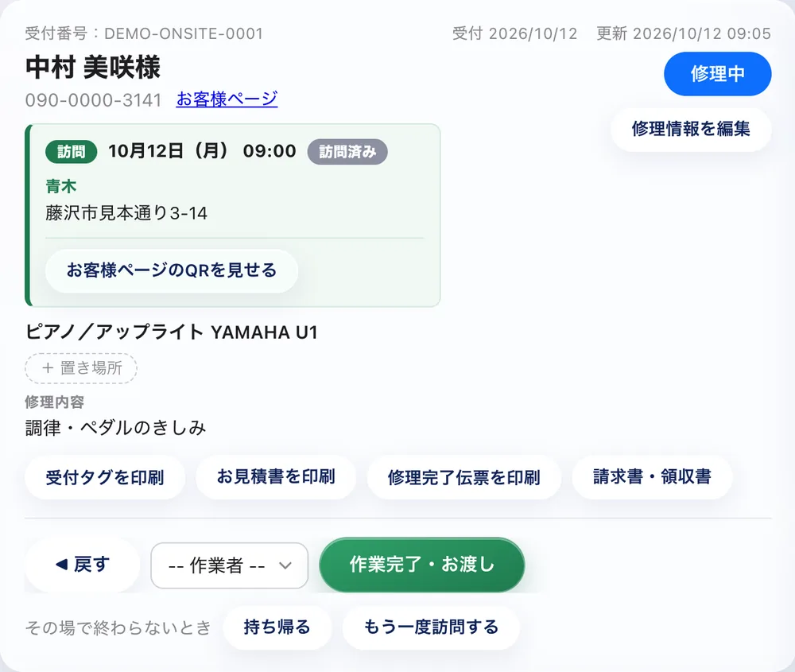Click the reception number DEMO-ONSITE-0001
The height and width of the screenshot is (672, 795).
pyautogui.click(x=184, y=33)
